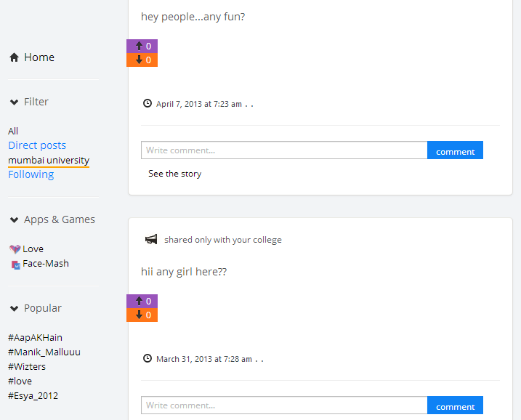Open the 'See the story' link
521x420 pixels.
coord(175,174)
